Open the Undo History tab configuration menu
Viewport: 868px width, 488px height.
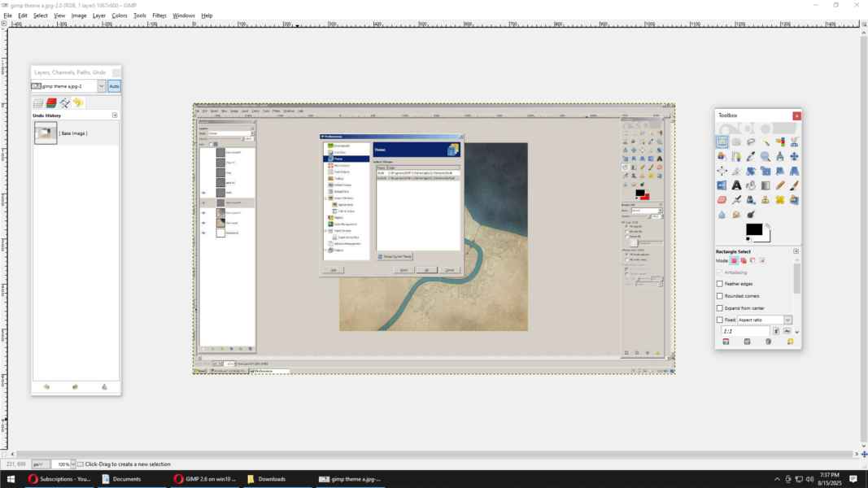click(x=115, y=115)
